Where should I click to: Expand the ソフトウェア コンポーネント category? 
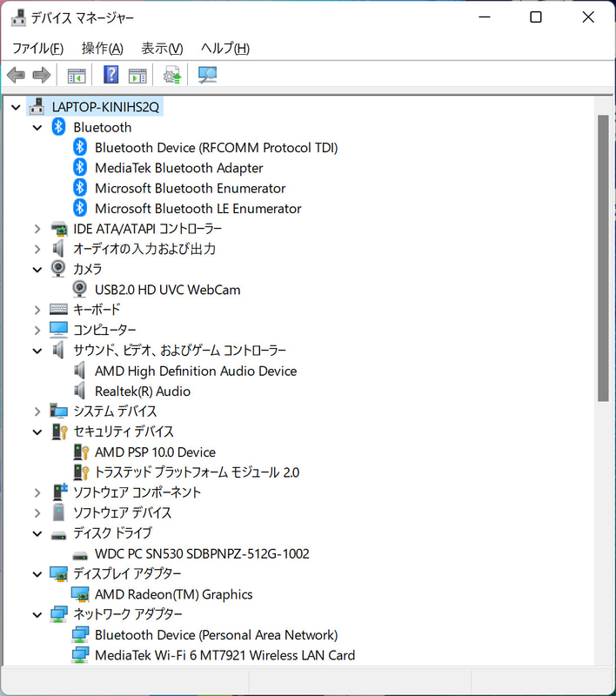(x=37, y=492)
